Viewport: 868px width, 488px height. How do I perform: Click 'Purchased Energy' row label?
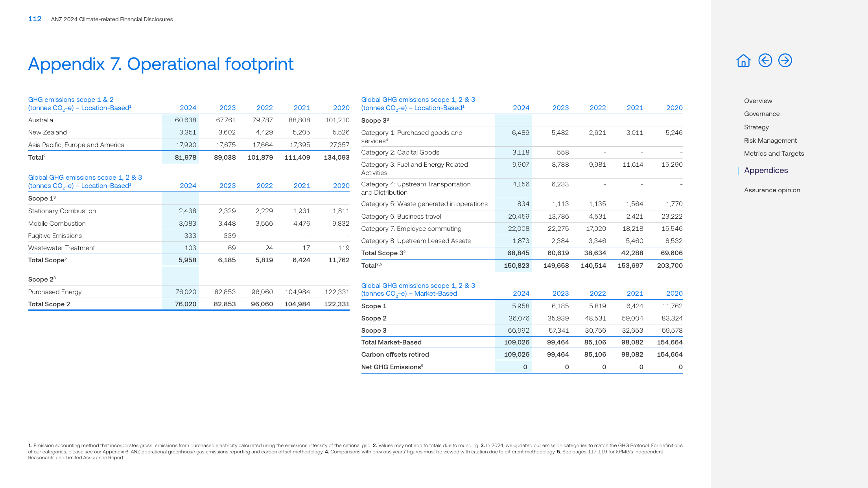[55, 292]
